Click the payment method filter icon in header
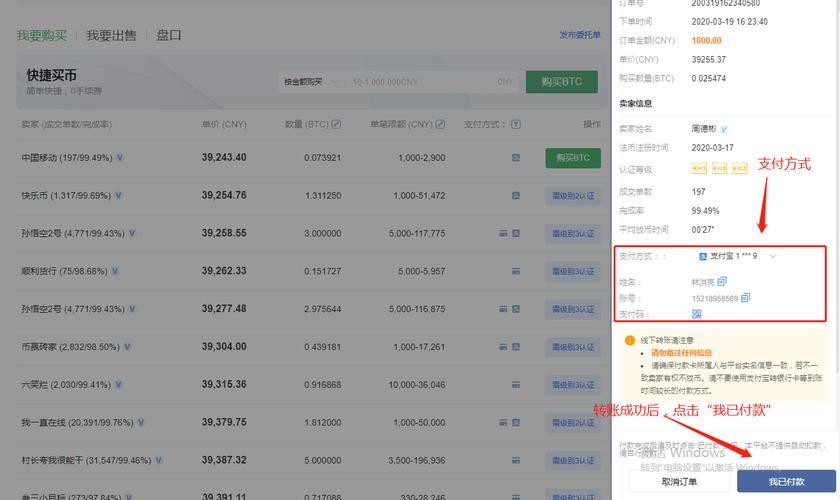The height and width of the screenshot is (500, 840). (x=516, y=124)
